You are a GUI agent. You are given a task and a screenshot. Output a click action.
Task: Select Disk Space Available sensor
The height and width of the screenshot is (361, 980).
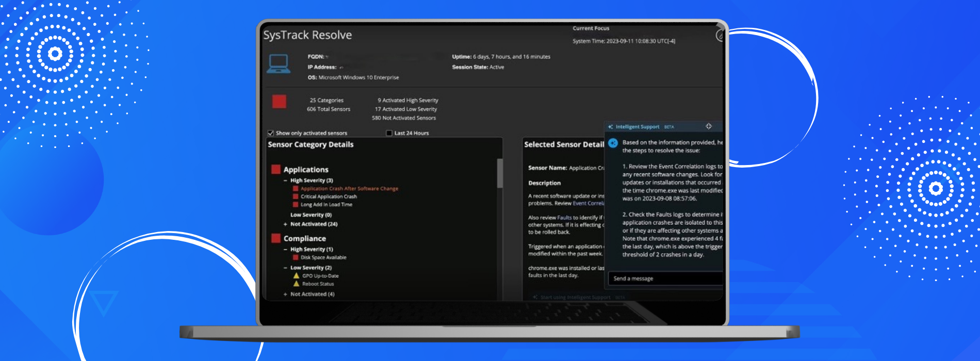[323, 257]
